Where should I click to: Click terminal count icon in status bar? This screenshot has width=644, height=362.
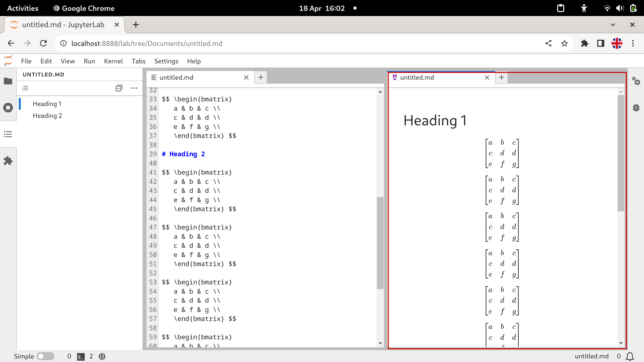80,356
